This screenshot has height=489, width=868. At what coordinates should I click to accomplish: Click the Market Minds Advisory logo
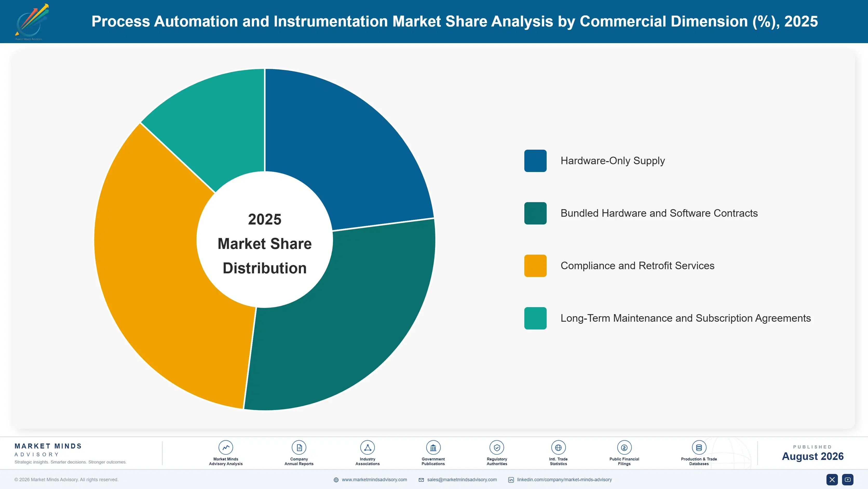tap(32, 22)
